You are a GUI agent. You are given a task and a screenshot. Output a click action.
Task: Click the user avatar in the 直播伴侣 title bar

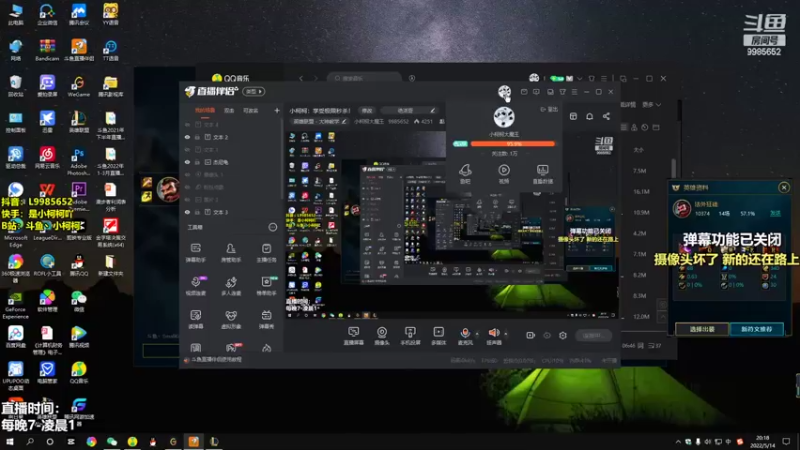click(x=504, y=92)
